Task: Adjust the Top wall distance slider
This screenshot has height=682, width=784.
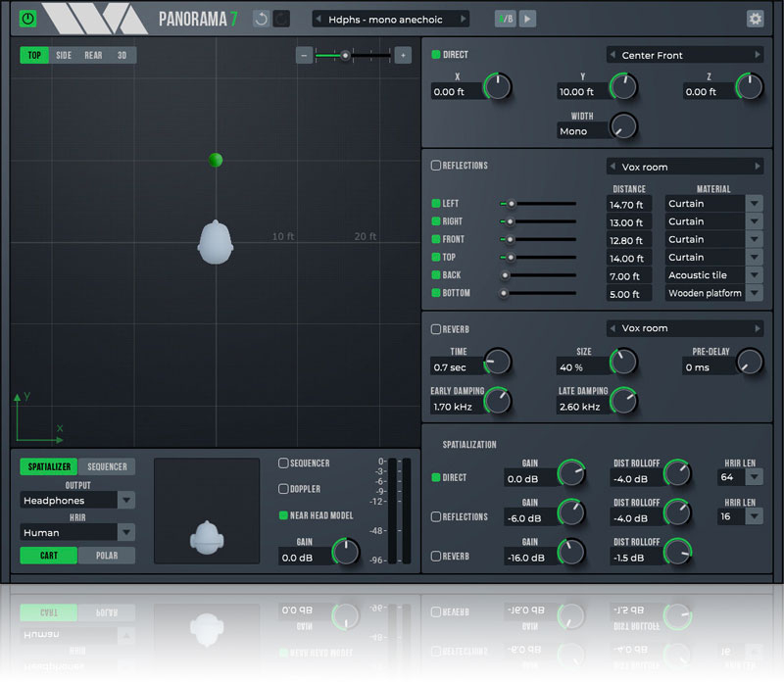Action: tap(538, 257)
